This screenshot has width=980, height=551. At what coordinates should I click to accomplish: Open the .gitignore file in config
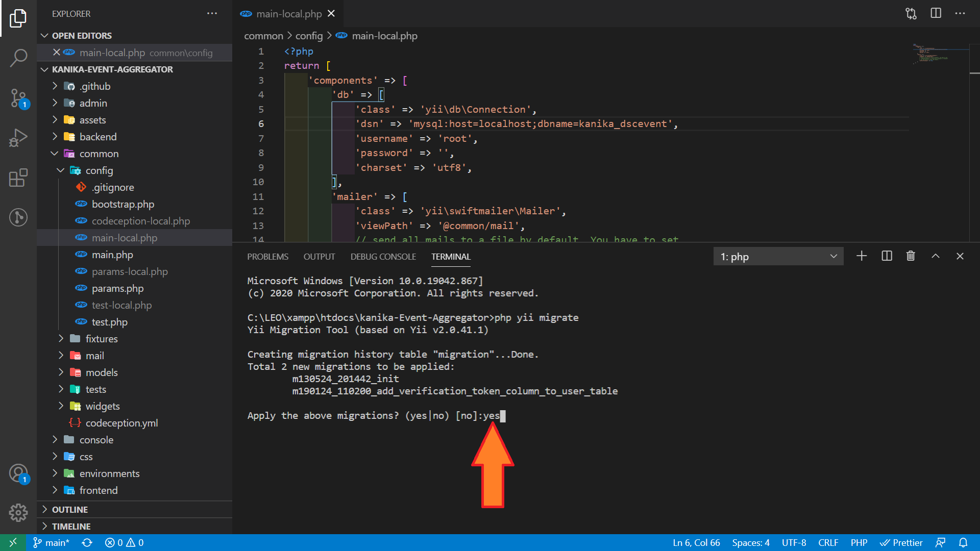point(135,187)
